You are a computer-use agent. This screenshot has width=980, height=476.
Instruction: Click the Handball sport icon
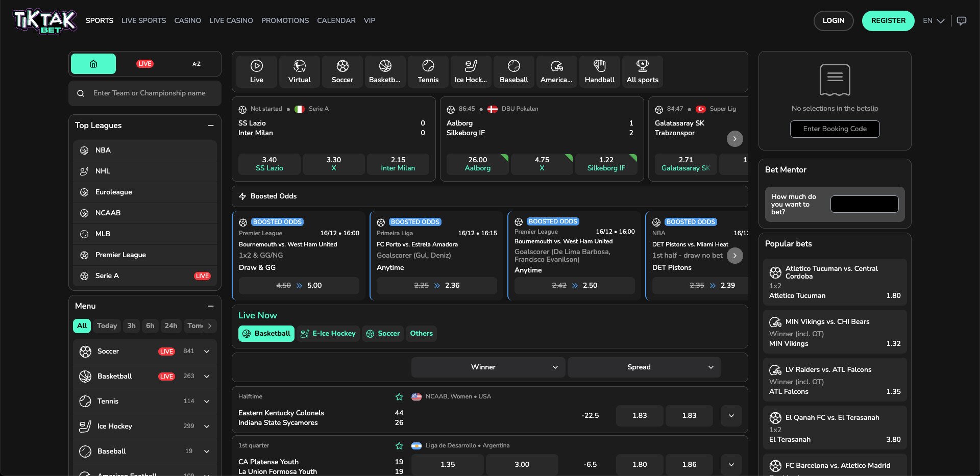click(599, 71)
